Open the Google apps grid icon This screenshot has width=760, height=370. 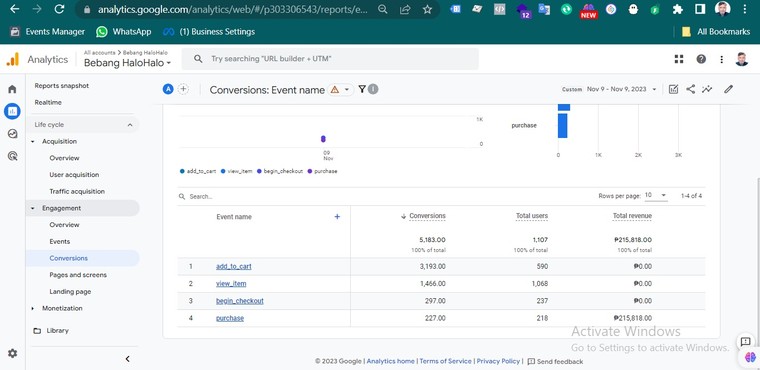[679, 59]
